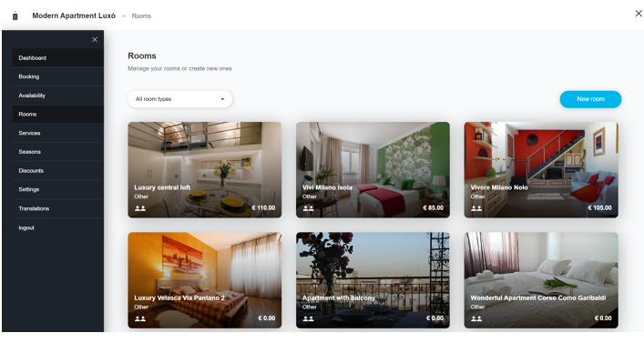
Task: Close the sidebar menu with the X icon
Action: 95,40
